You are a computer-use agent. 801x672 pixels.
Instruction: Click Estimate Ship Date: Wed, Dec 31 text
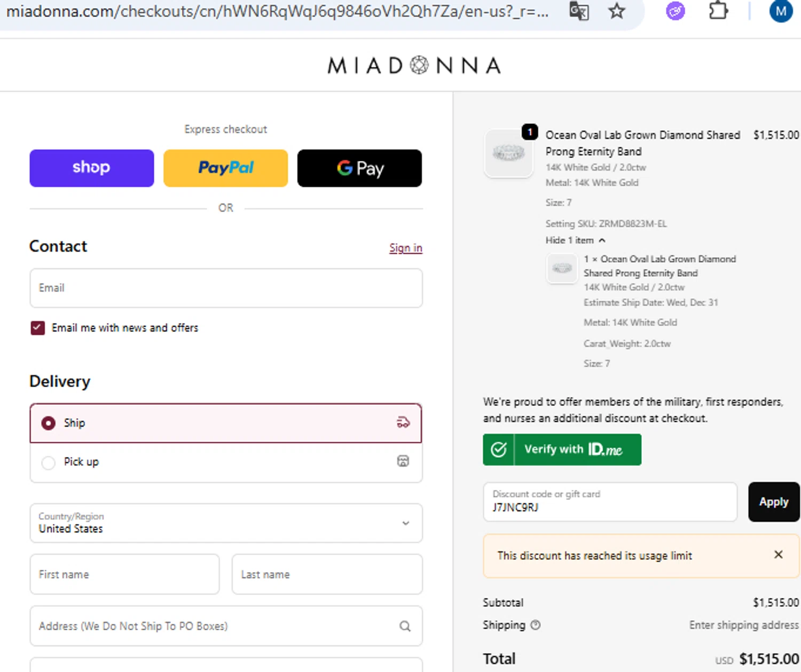tap(650, 302)
